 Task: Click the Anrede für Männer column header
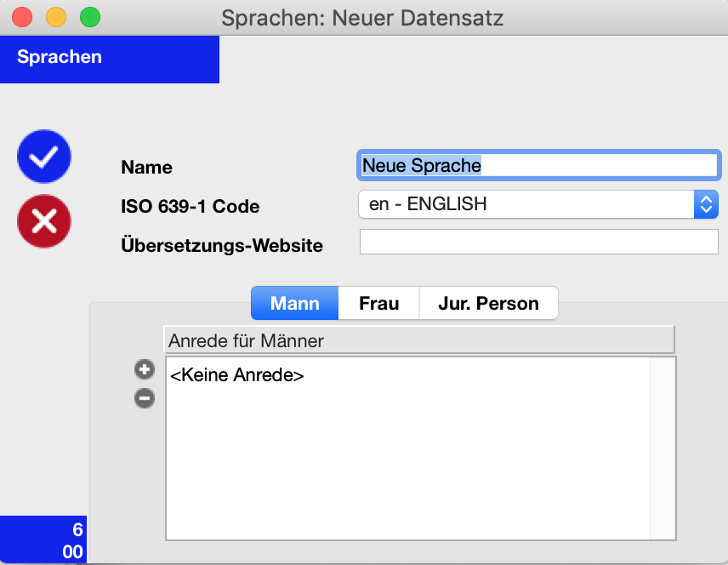pyautogui.click(x=419, y=340)
